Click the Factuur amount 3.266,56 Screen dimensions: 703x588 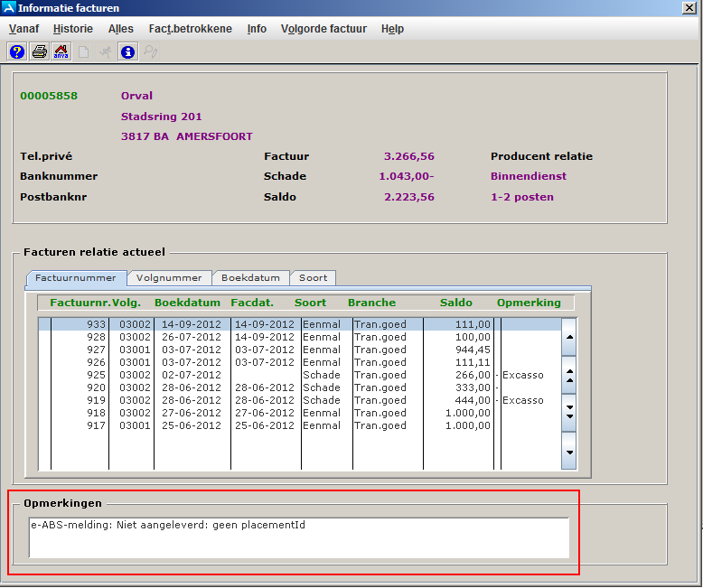pos(409,156)
